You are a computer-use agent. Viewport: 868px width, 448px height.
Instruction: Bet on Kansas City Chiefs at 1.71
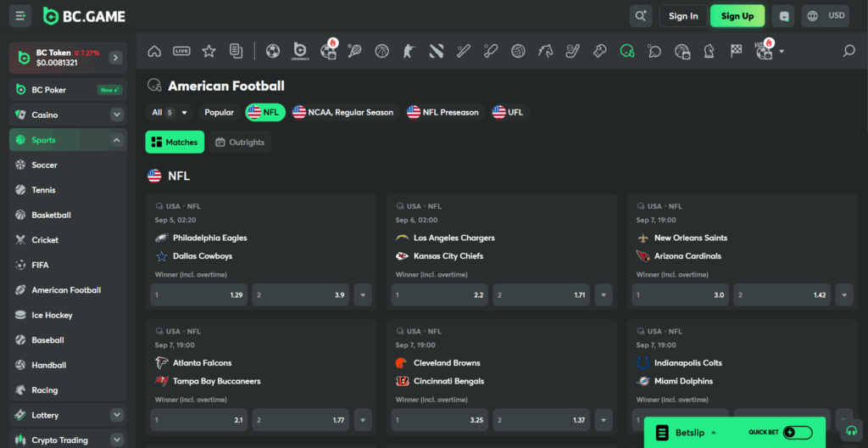click(x=540, y=295)
